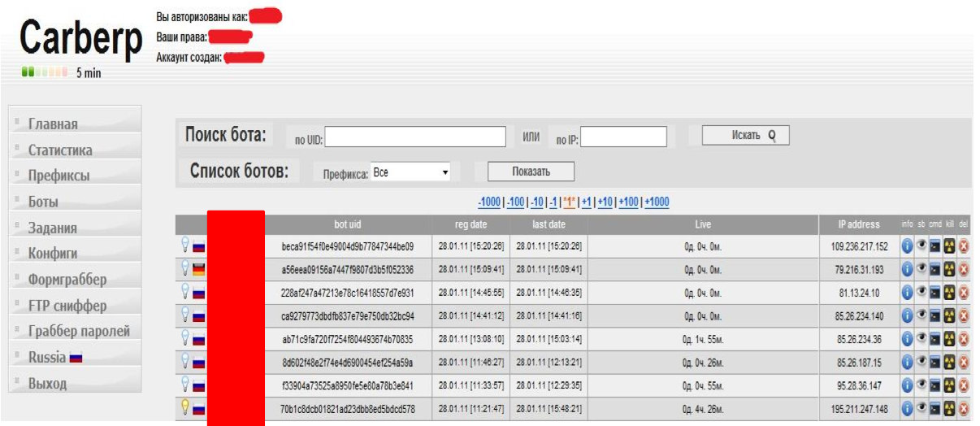The width and height of the screenshot is (980, 426).
Task: Click the +10 pagination link
Action: click(x=605, y=202)
